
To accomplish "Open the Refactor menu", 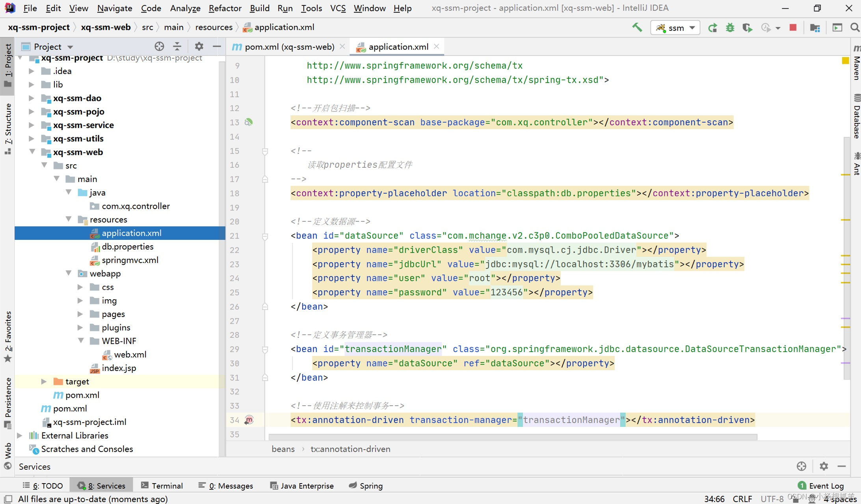I will (225, 8).
